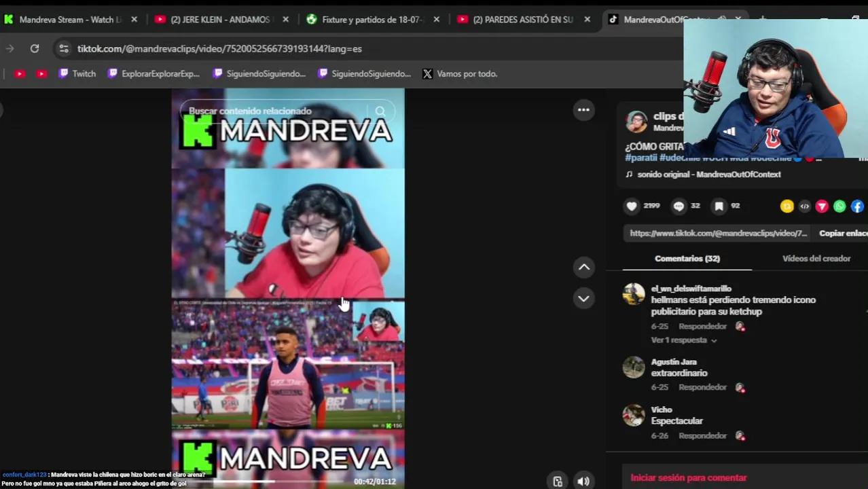Click the TikTok URL in the address bar
The width and height of the screenshot is (868, 489).
click(219, 49)
